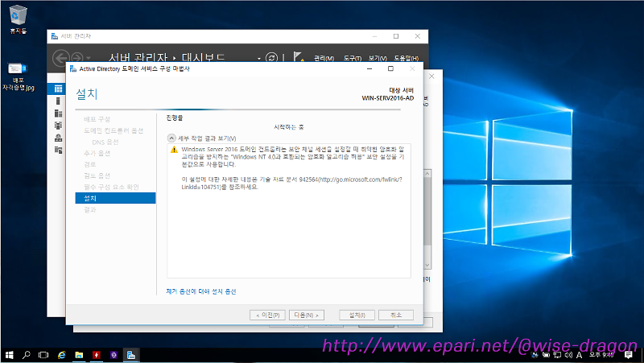The height and width of the screenshot is (363, 644).
Task: Select the DNS 옵션 wizard step
Action: pyautogui.click(x=105, y=142)
